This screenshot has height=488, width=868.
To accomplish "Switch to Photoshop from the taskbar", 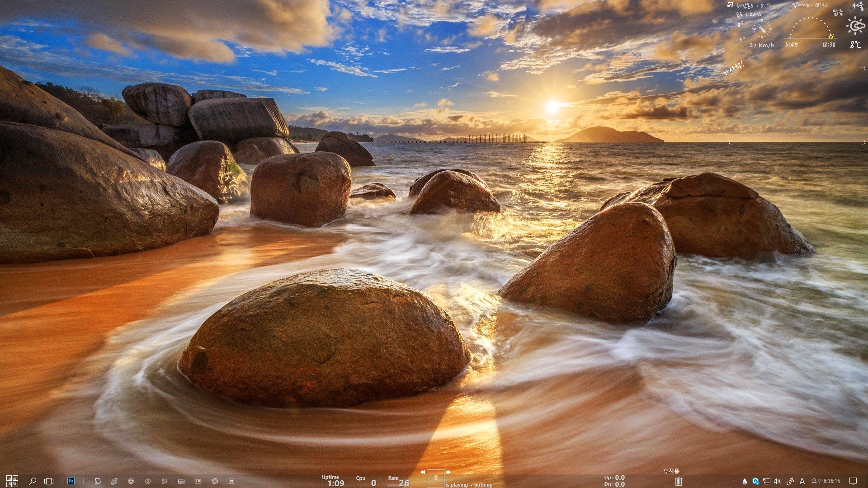I will point(71,481).
